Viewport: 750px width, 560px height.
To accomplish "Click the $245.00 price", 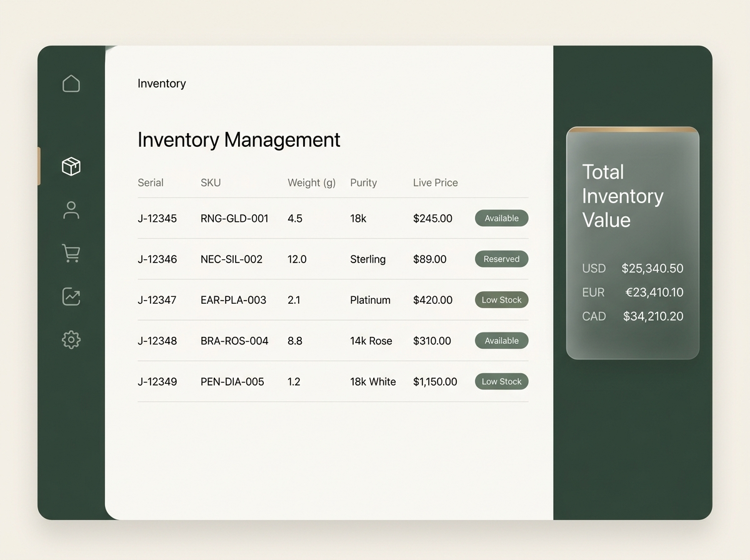I will tap(433, 219).
